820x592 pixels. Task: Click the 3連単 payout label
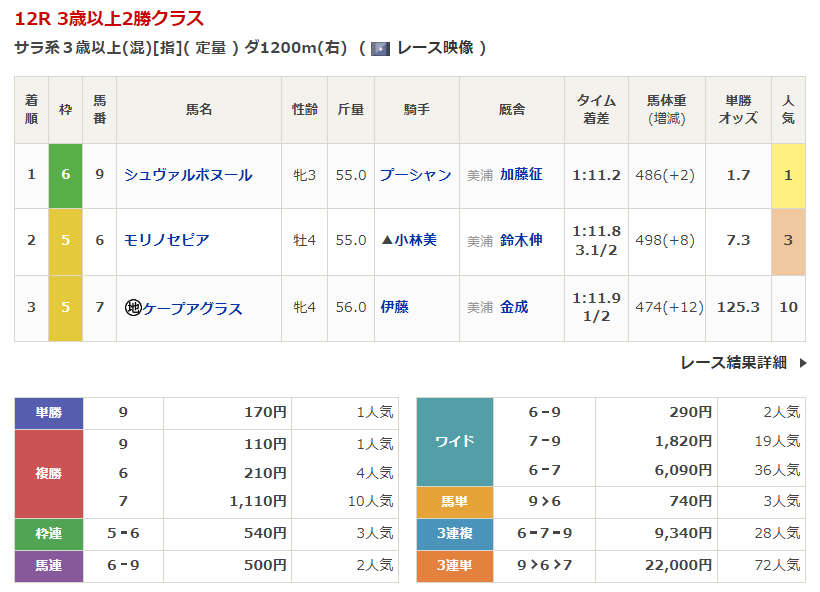[x=454, y=566]
